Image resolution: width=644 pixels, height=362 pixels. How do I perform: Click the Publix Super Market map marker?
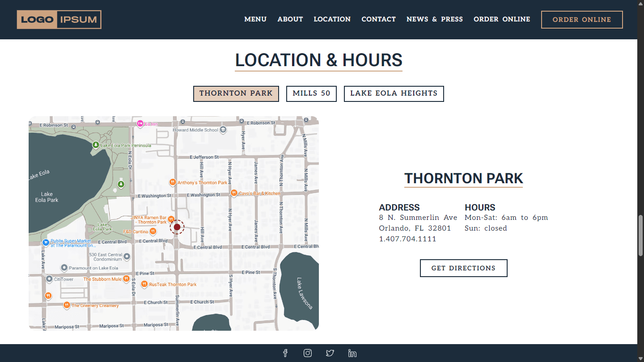tap(46, 243)
